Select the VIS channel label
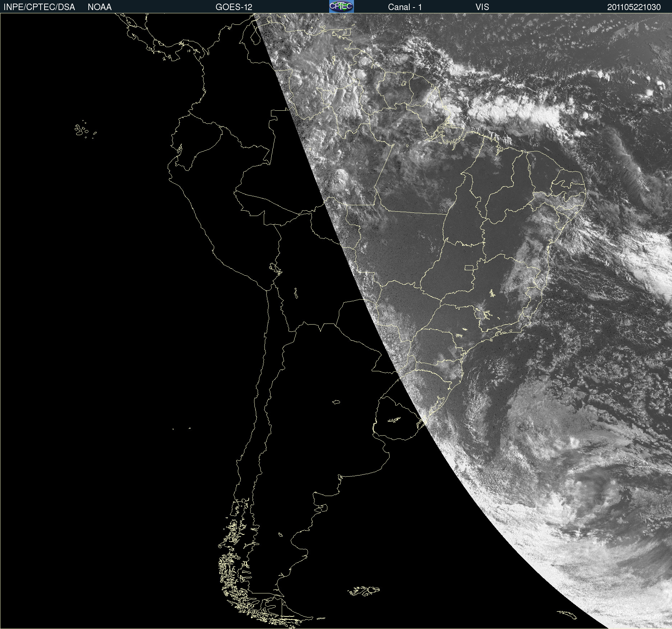The image size is (672, 629). tap(482, 7)
